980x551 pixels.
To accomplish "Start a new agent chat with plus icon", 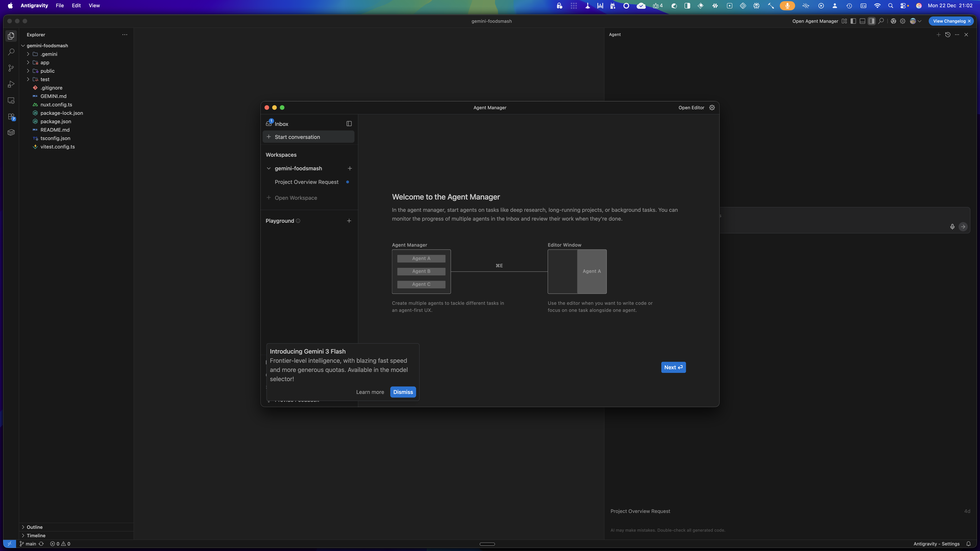I will tap(938, 35).
